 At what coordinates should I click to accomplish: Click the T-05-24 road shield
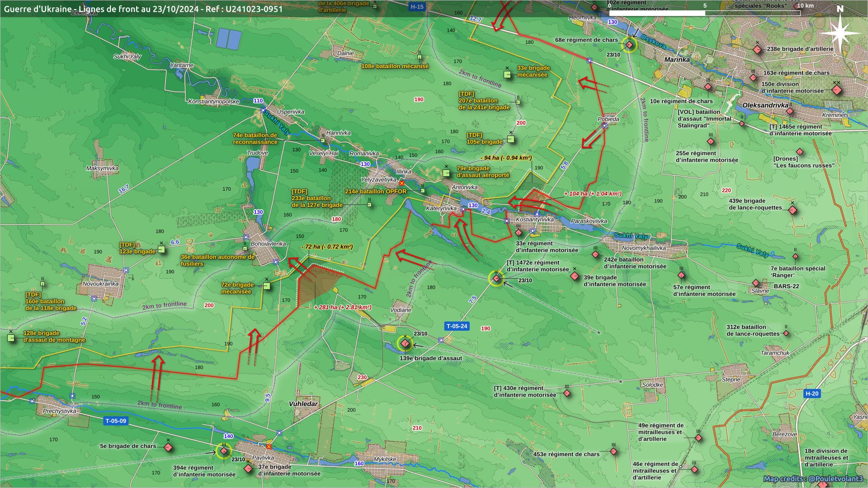coord(457,326)
